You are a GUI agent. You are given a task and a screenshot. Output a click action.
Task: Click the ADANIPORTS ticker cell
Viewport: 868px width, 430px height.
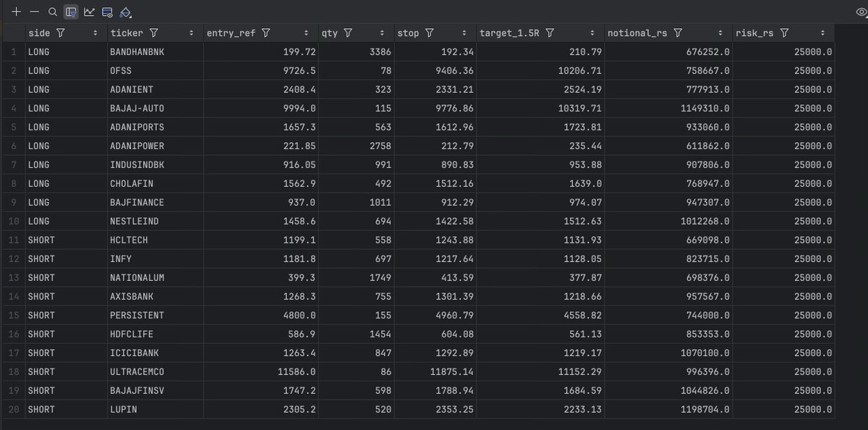click(x=154, y=127)
